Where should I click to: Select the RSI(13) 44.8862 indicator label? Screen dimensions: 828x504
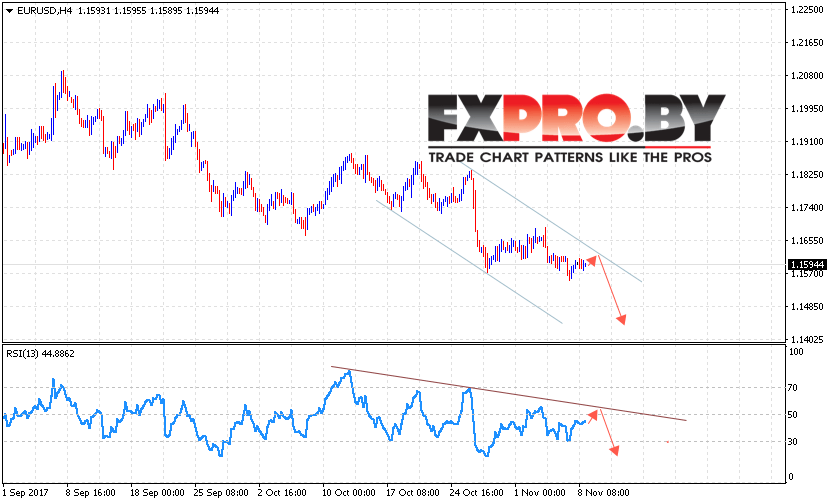[40, 353]
